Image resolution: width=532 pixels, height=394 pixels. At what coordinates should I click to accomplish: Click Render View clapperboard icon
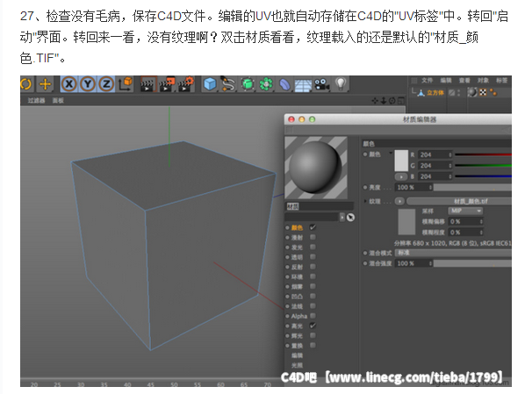(x=148, y=84)
